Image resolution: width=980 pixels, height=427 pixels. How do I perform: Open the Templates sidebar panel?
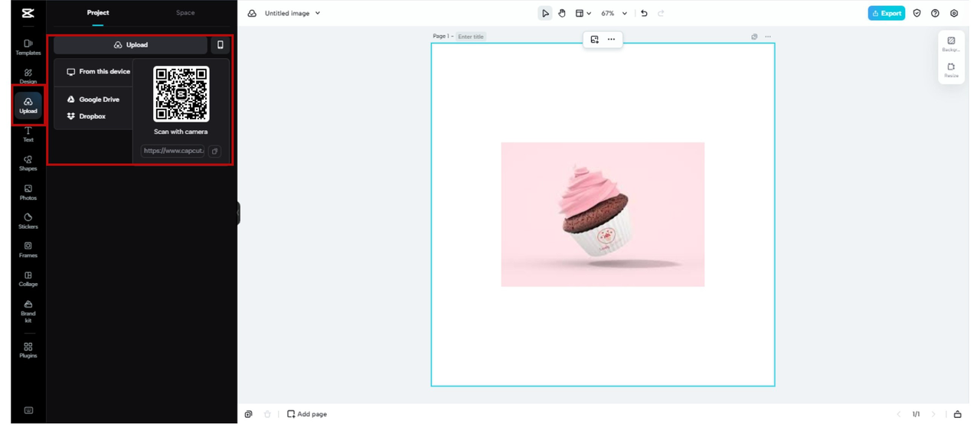pos(28,47)
